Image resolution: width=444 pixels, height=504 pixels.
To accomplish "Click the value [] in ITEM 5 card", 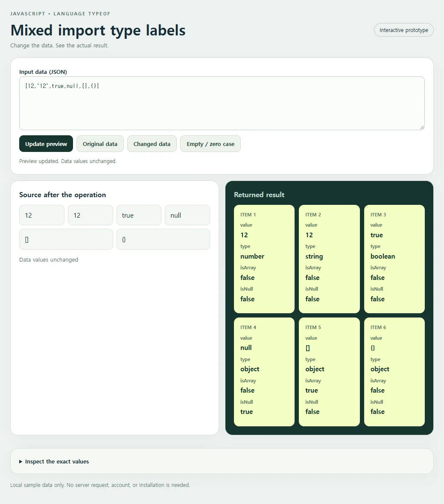I will (x=308, y=348).
